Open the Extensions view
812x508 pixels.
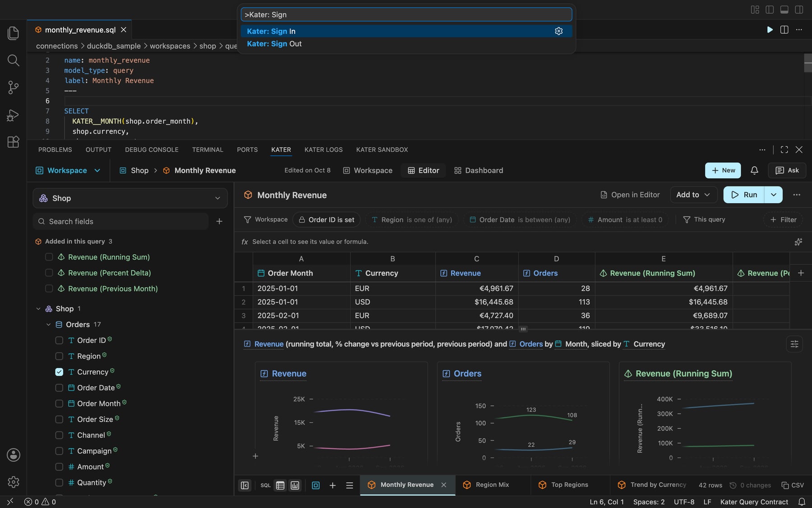tap(14, 142)
